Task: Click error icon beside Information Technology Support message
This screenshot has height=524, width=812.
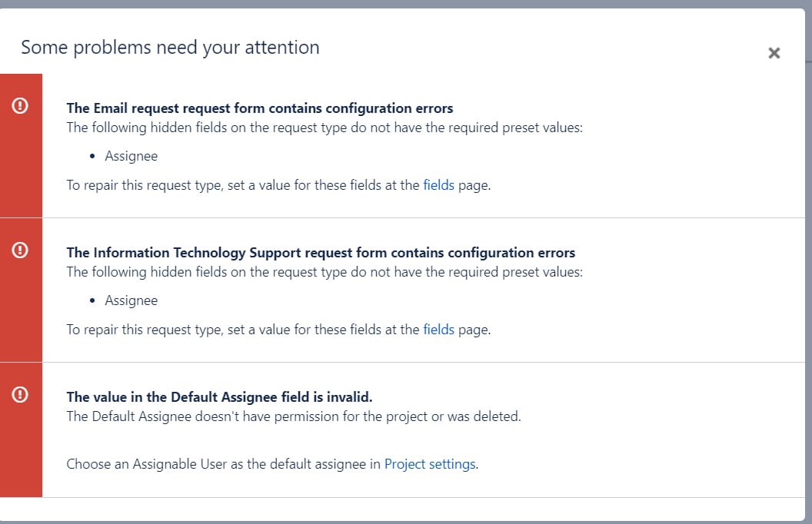Action: pyautogui.click(x=20, y=250)
